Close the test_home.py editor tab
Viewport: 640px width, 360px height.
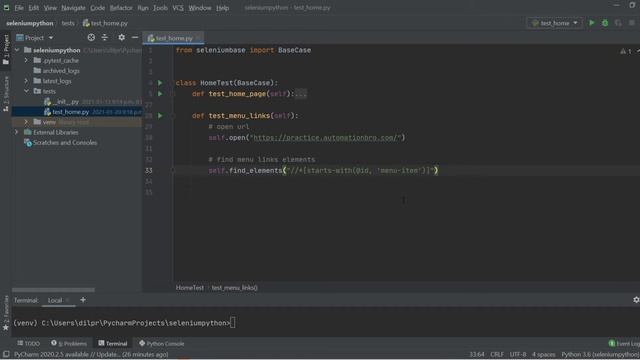point(199,38)
